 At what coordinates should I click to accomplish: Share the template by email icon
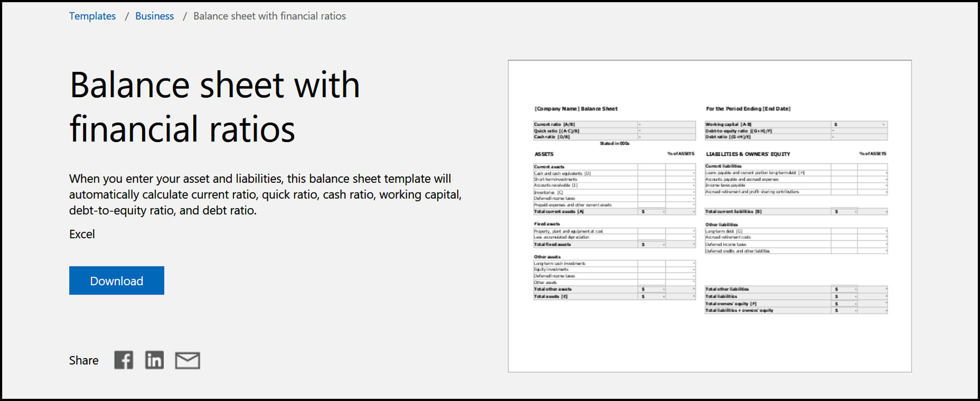188,360
